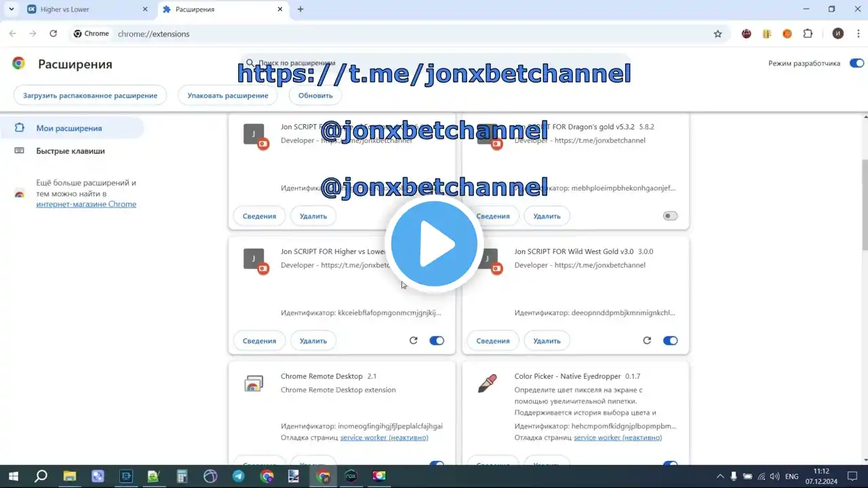Open Windows Start menu
868x488 pixels.
[13, 476]
